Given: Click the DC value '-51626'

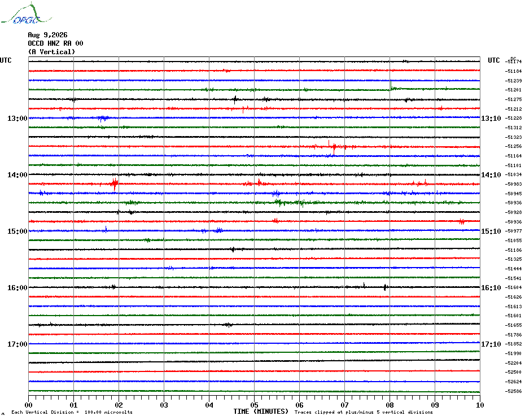Looking at the screenshot, I should (514, 297).
